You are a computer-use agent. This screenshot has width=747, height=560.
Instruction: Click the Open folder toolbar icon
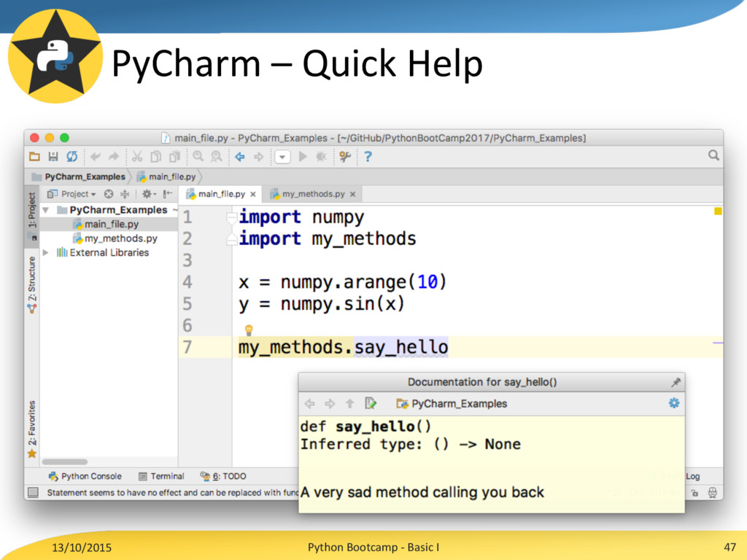[34, 156]
